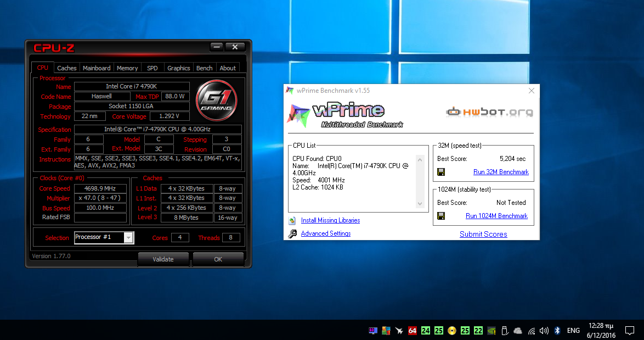Close the CPU-Z window

point(235,47)
